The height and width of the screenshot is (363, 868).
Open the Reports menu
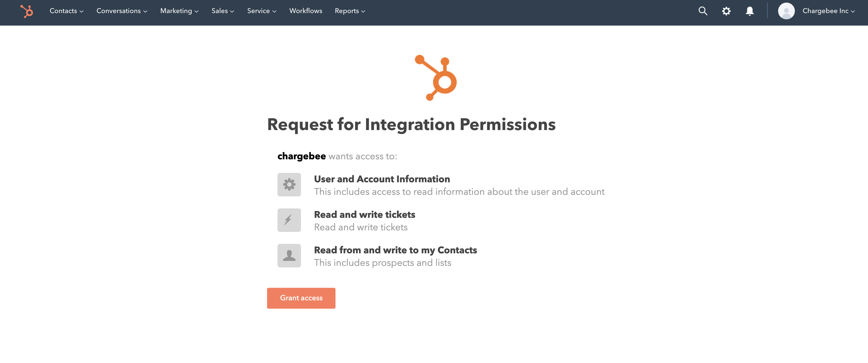(350, 11)
